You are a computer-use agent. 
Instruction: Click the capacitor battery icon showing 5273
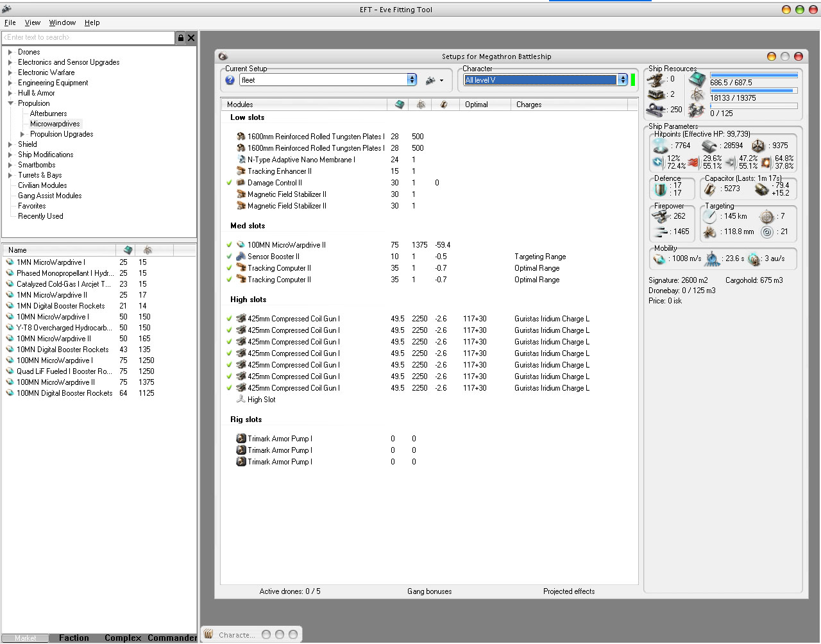coord(710,189)
